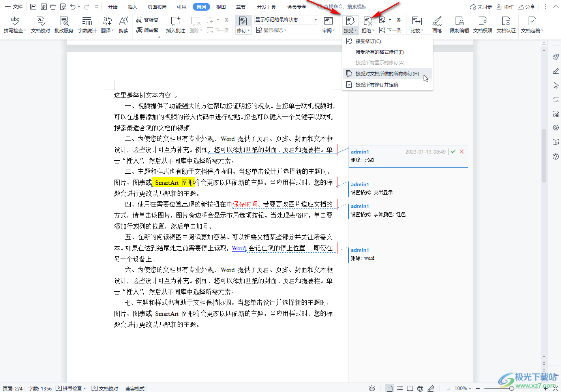Screen dimensions: 561x392
Task: Click the Track Changes (修订) icon
Action: pos(243,21)
